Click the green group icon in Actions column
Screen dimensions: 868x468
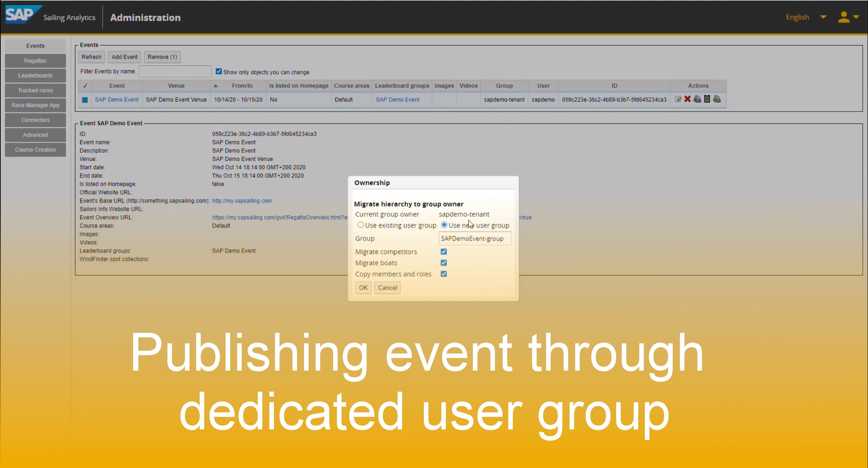coord(717,99)
